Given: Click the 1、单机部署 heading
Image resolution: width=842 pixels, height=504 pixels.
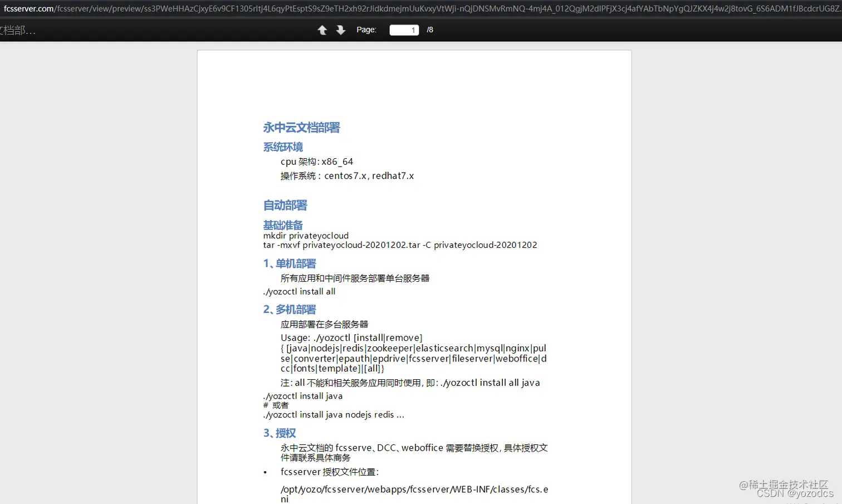Looking at the screenshot, I should click(289, 263).
